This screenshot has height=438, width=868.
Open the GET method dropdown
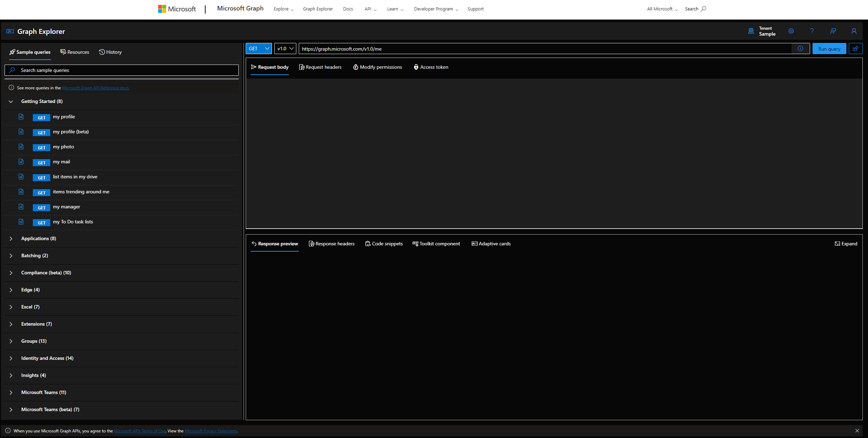pyautogui.click(x=259, y=49)
